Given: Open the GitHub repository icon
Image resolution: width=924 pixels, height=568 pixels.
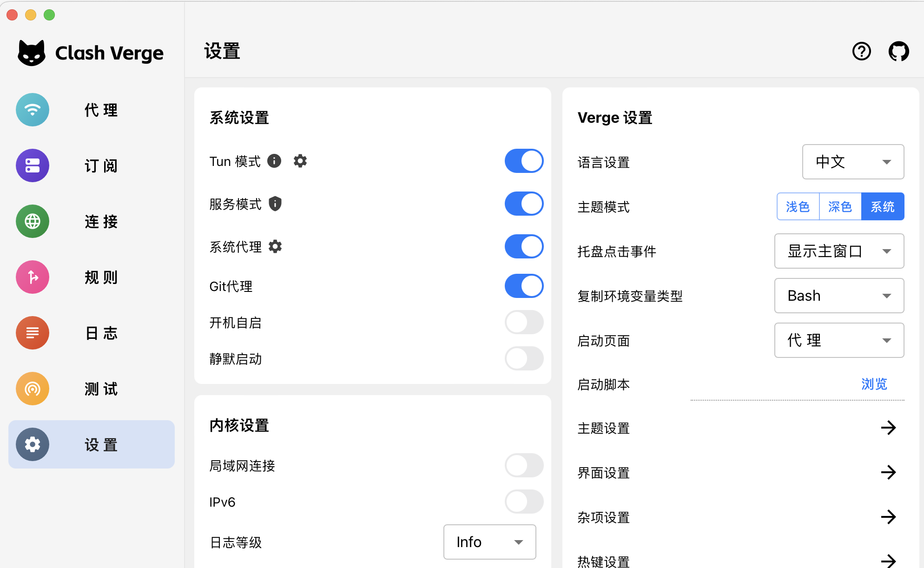Looking at the screenshot, I should pos(898,52).
